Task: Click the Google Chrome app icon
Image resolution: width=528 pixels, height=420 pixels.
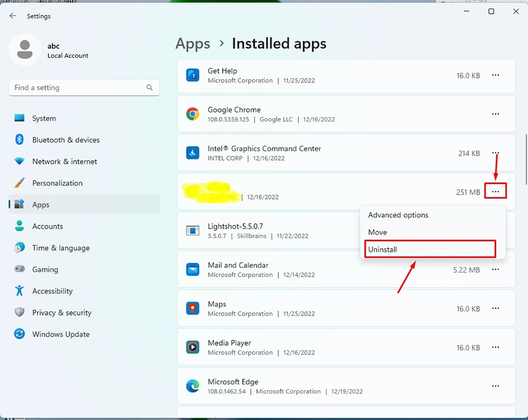Action: (x=193, y=114)
